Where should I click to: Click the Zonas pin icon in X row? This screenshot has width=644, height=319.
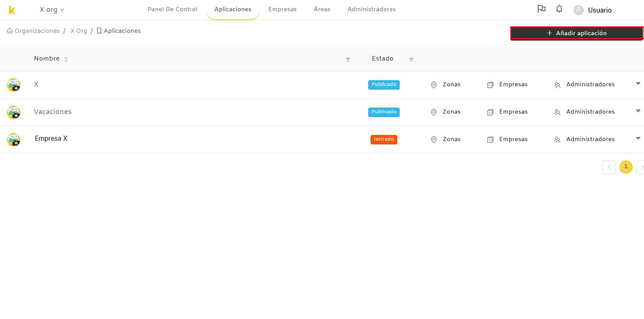point(434,85)
